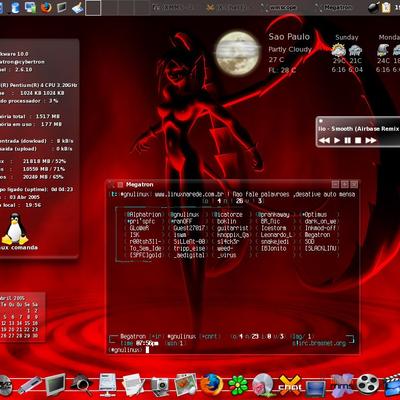The height and width of the screenshot is (400, 400).
Task: Click the Sunday forecast weather icon
Action: 338,50
